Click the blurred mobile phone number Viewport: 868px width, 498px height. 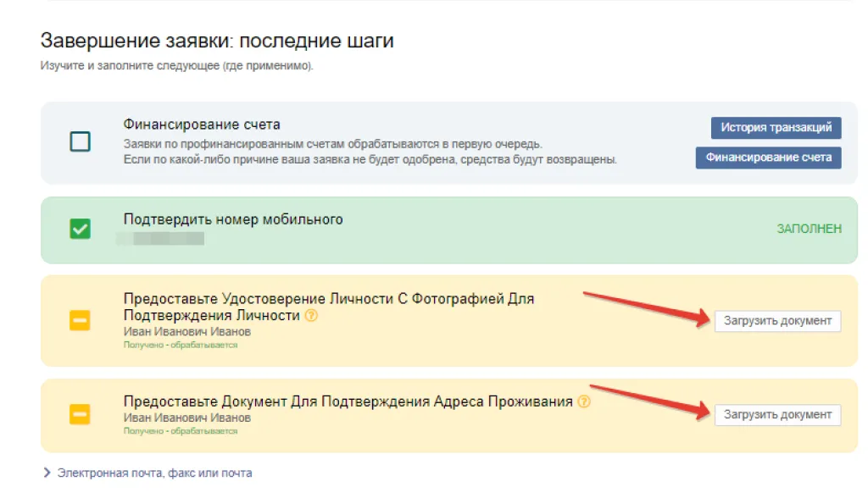click(x=161, y=238)
